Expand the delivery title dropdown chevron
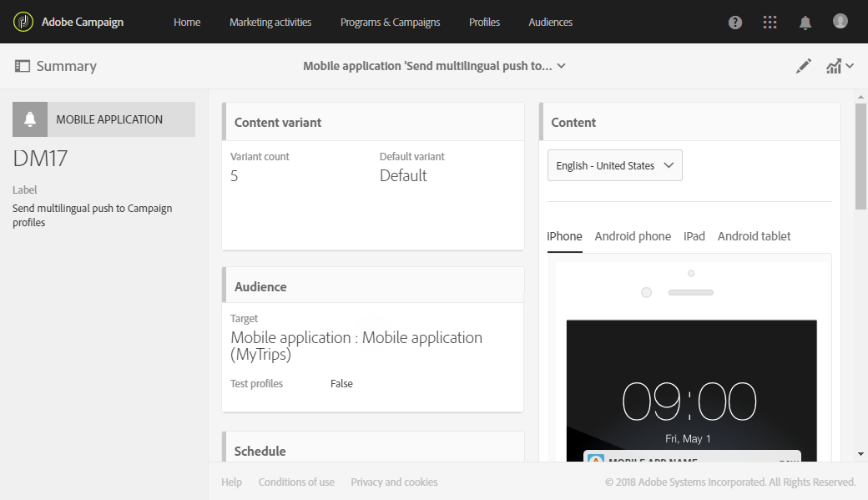 tap(562, 66)
